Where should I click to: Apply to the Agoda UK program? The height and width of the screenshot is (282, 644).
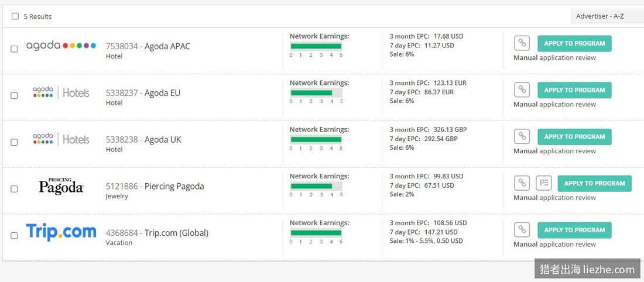[x=574, y=137]
